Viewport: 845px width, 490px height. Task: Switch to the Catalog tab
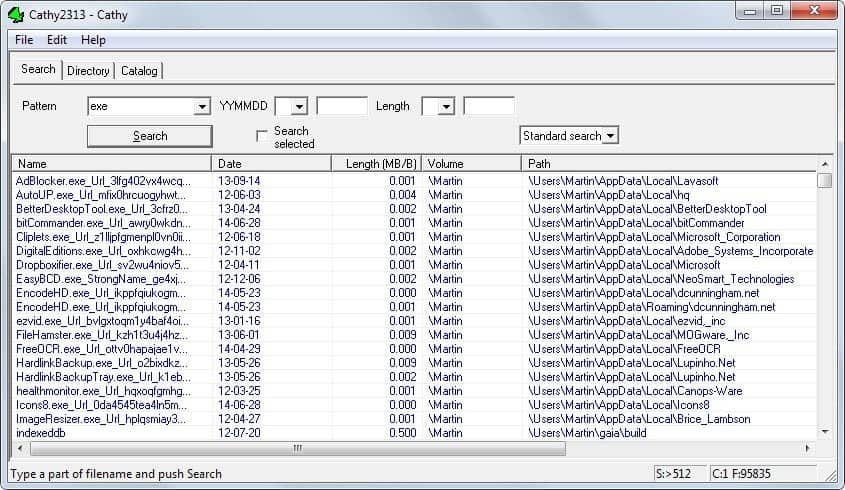click(x=139, y=71)
